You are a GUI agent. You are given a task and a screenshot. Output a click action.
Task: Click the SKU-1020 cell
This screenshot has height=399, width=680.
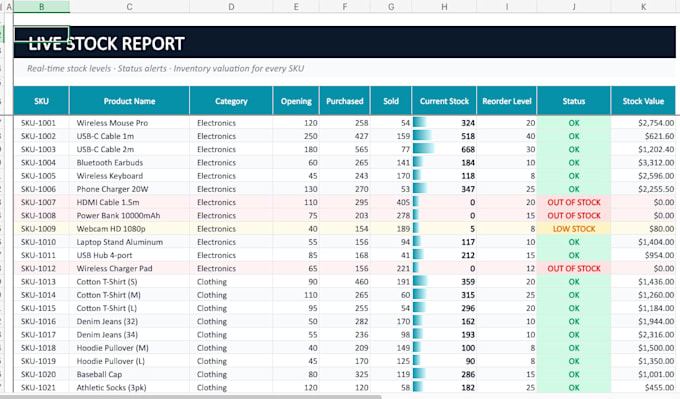[x=42, y=374]
